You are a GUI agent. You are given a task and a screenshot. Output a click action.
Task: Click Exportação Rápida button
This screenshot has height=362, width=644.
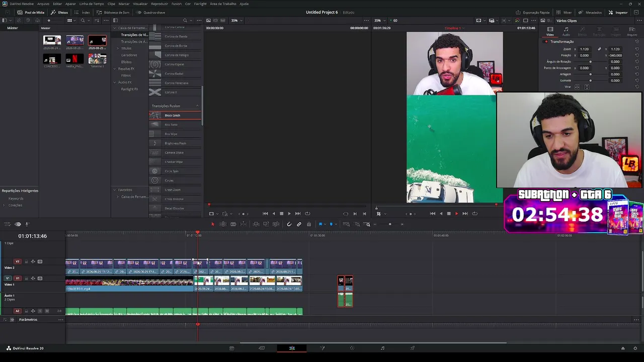pos(533,13)
